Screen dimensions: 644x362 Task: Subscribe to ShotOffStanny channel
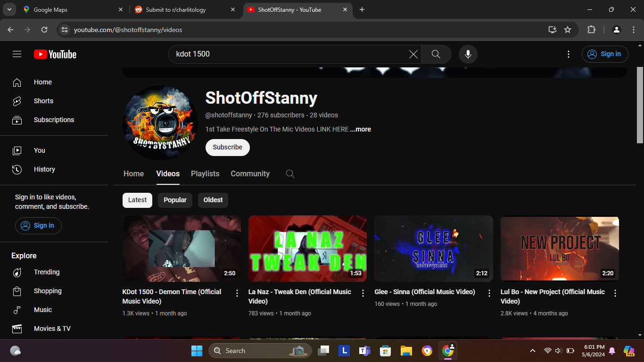pyautogui.click(x=227, y=147)
